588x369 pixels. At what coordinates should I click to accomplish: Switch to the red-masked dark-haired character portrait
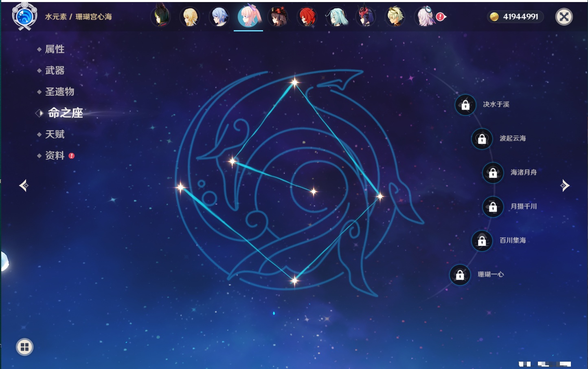(366, 17)
